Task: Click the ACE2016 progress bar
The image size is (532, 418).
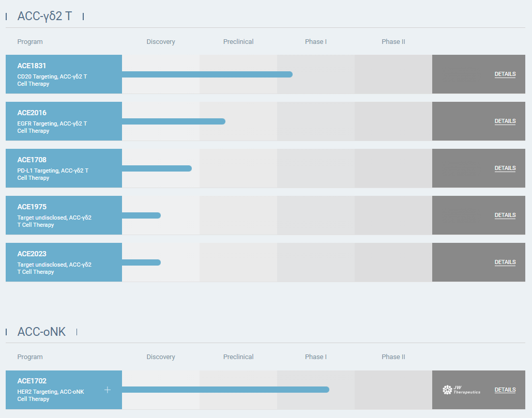Action: (173, 121)
